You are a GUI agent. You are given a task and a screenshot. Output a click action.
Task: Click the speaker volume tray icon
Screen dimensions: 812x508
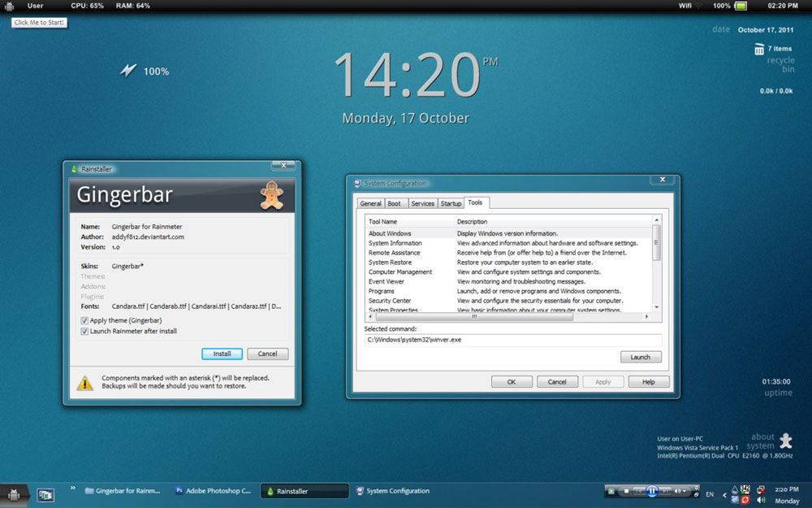pyautogui.click(x=761, y=501)
